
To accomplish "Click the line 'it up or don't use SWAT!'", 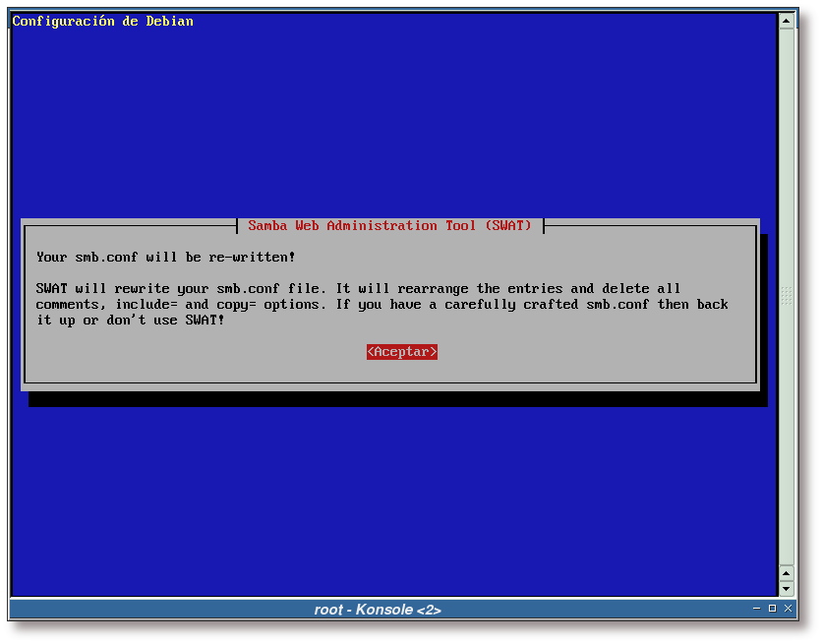I will (131, 321).
